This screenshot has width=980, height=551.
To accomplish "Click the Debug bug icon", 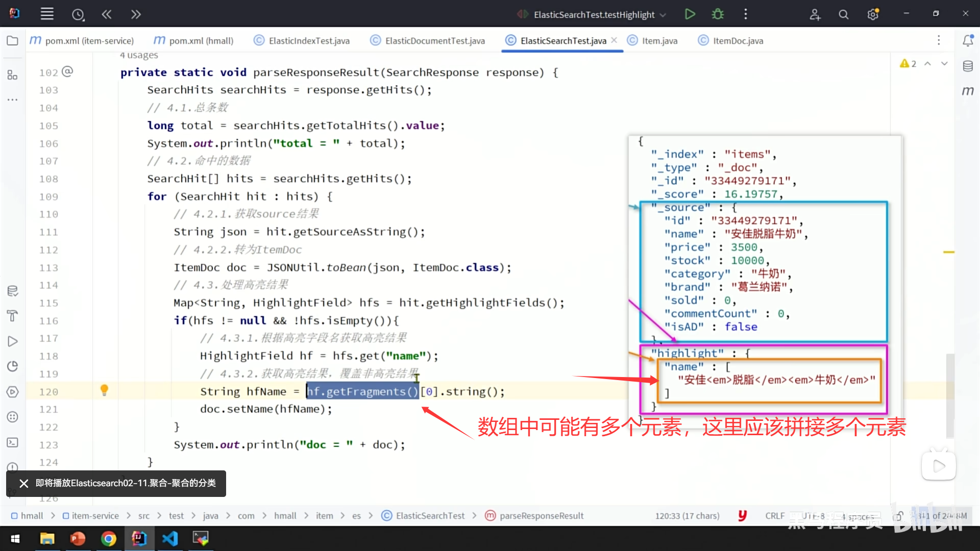I will [718, 14].
